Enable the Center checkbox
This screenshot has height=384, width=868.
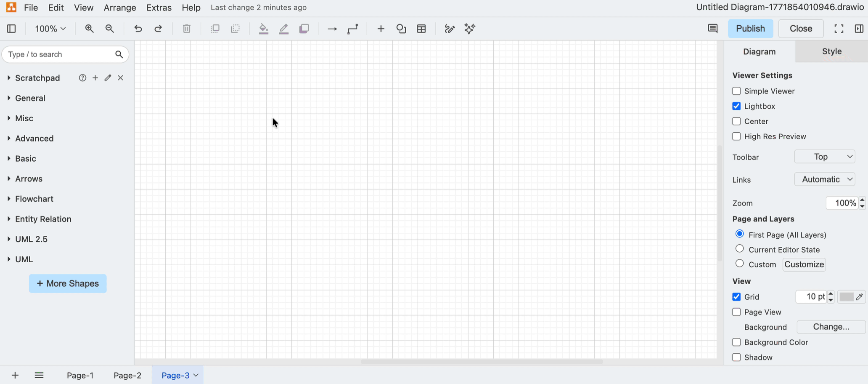pos(736,121)
